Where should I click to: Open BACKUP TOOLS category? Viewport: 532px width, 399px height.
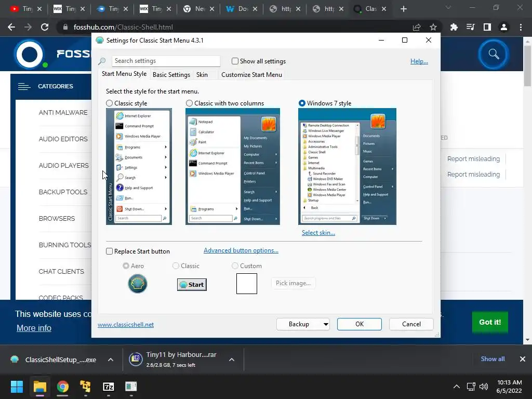click(x=63, y=192)
